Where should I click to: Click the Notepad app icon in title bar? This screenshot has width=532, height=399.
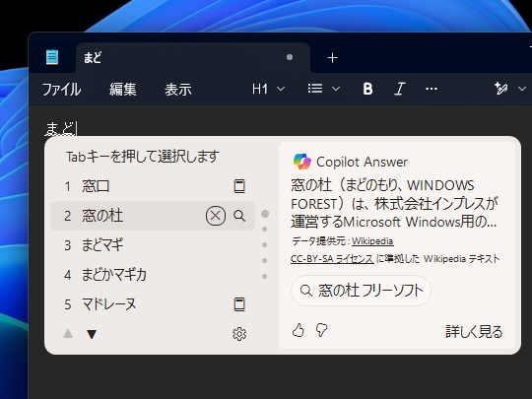click(52, 57)
